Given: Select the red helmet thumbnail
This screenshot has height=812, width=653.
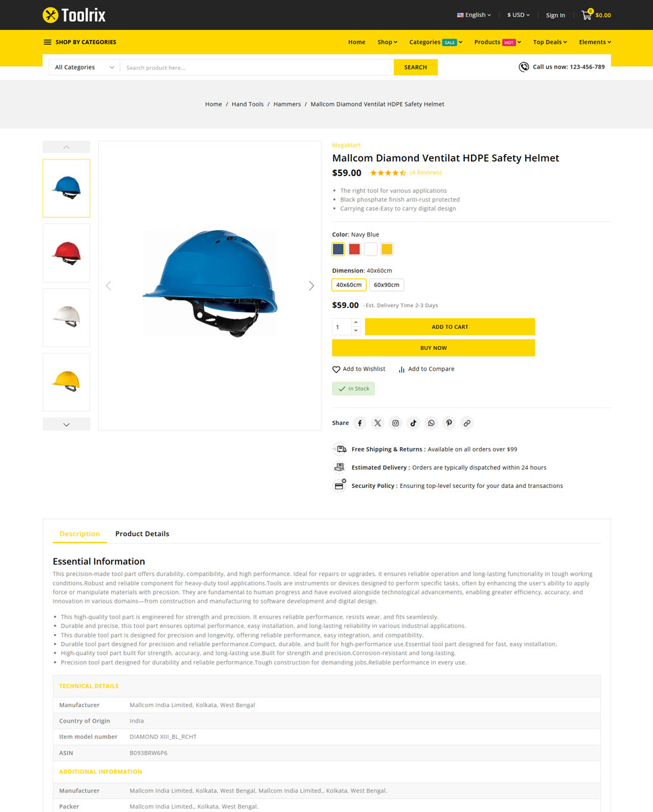Looking at the screenshot, I should click(x=66, y=253).
